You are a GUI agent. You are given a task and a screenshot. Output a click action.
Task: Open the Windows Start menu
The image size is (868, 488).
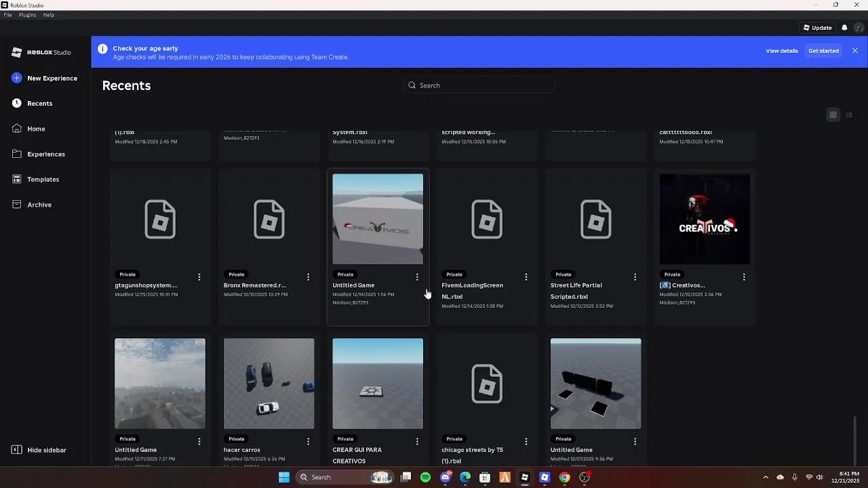(284, 477)
